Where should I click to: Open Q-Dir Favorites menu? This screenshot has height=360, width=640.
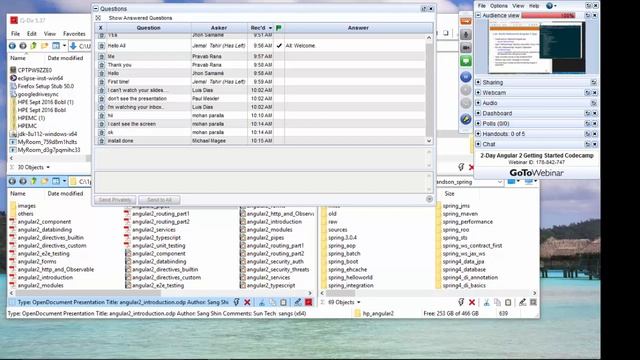coord(74,34)
